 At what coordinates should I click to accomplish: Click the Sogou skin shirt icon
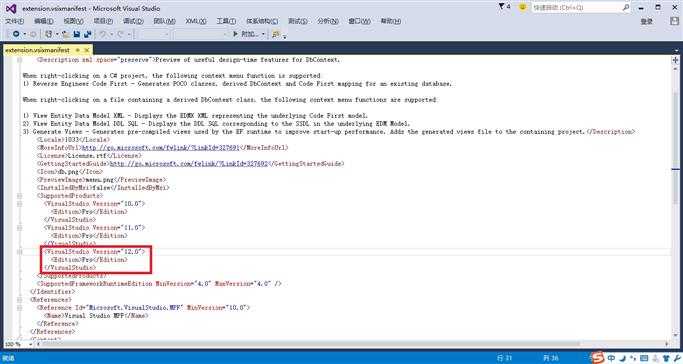(666, 358)
